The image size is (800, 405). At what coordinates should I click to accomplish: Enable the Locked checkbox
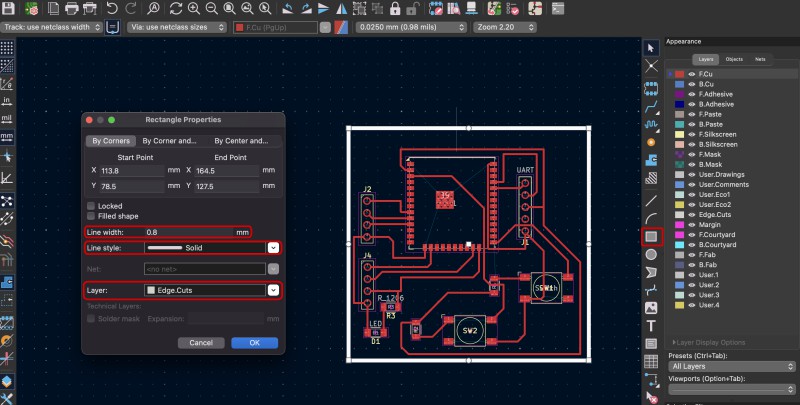(91, 205)
